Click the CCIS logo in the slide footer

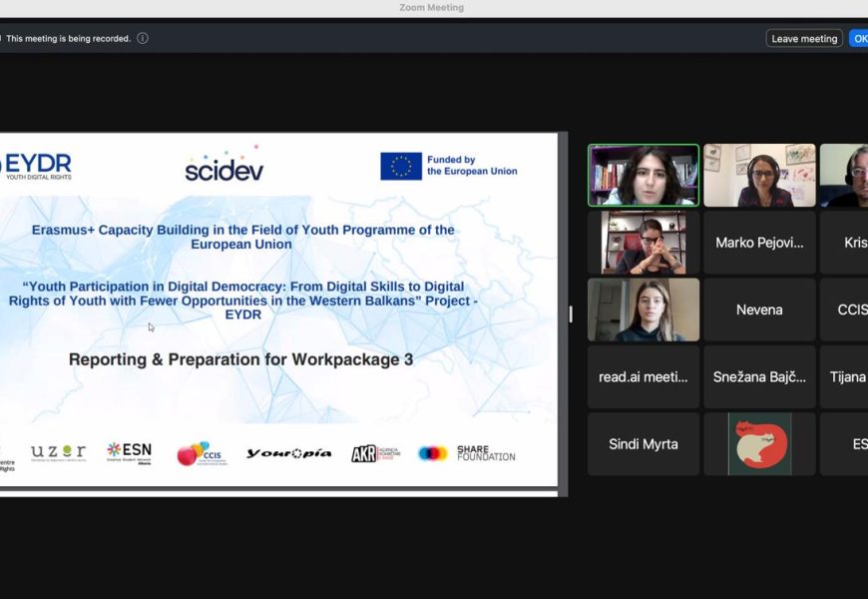[x=203, y=453]
